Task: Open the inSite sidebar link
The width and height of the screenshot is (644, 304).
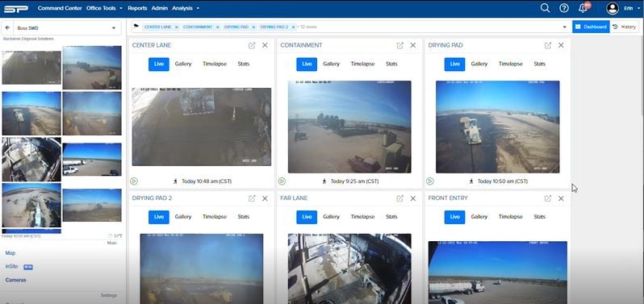Action: pos(11,266)
